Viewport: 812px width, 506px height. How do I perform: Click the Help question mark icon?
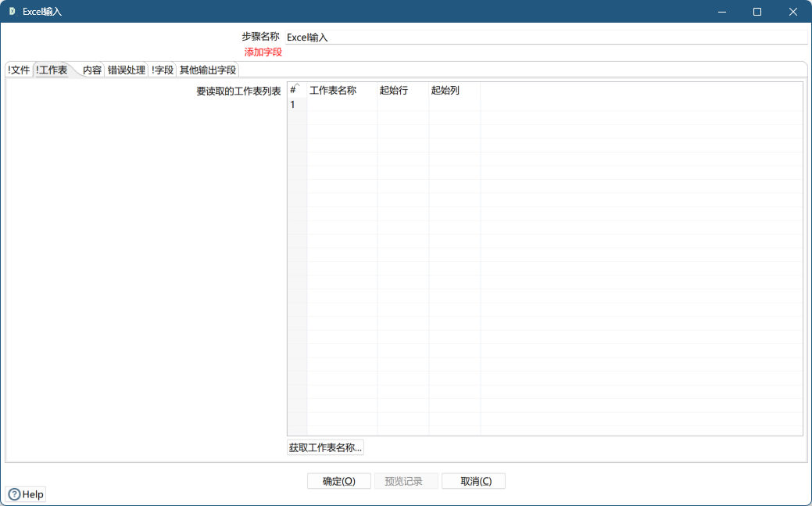(15, 493)
